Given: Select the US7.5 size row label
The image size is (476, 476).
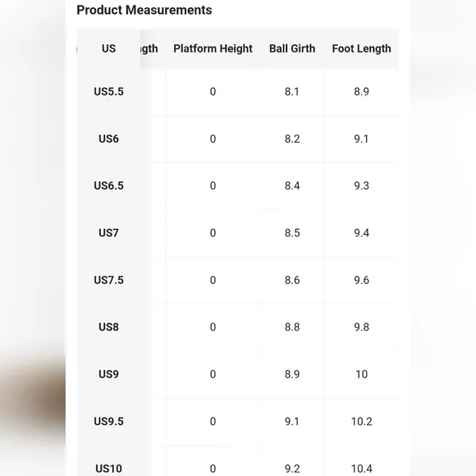Looking at the screenshot, I should pos(108,280).
